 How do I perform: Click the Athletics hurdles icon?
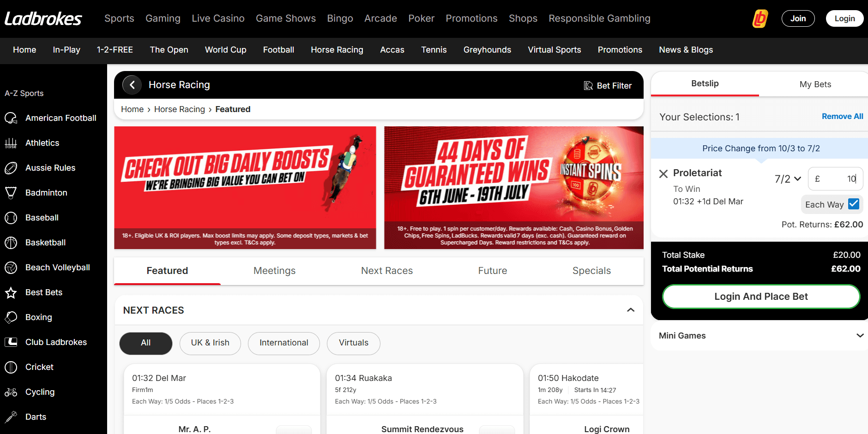(11, 143)
